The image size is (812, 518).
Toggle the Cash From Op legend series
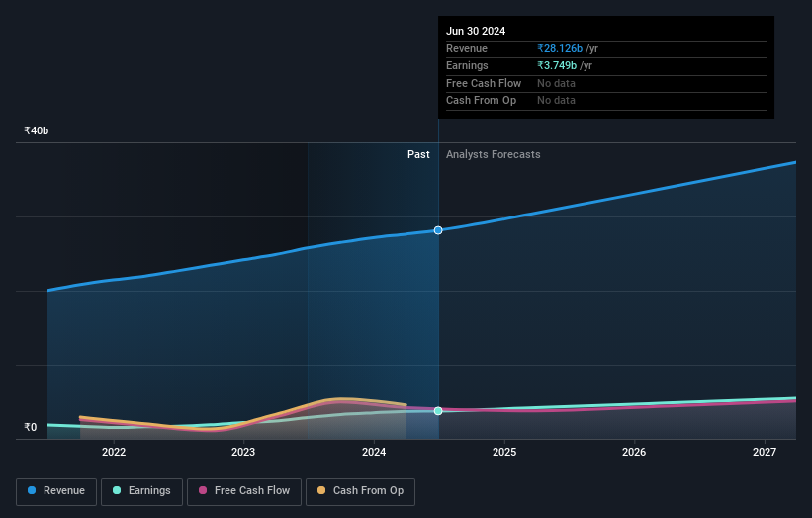coord(360,491)
